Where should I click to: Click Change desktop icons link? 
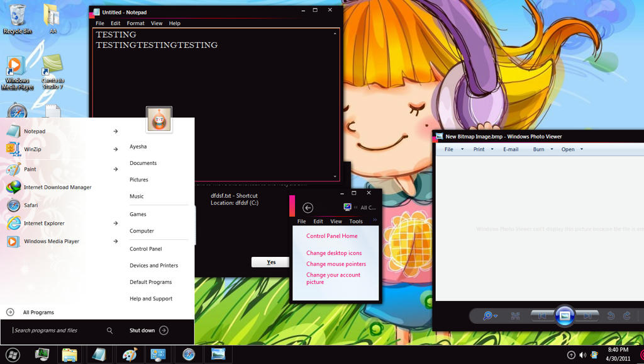[334, 253]
